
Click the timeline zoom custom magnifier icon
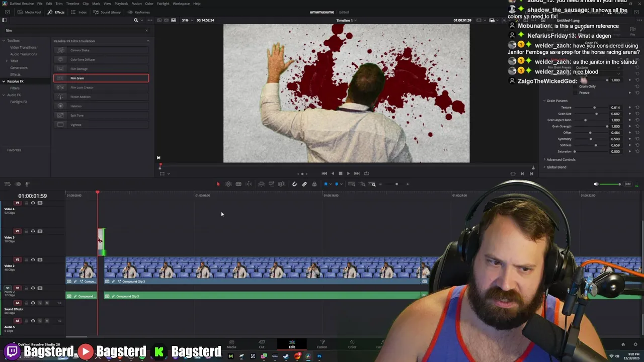(373, 184)
